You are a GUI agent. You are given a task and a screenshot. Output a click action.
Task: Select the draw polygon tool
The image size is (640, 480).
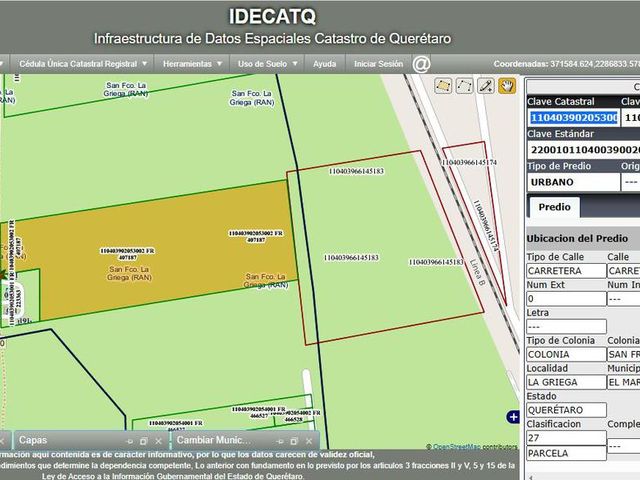tap(443, 86)
